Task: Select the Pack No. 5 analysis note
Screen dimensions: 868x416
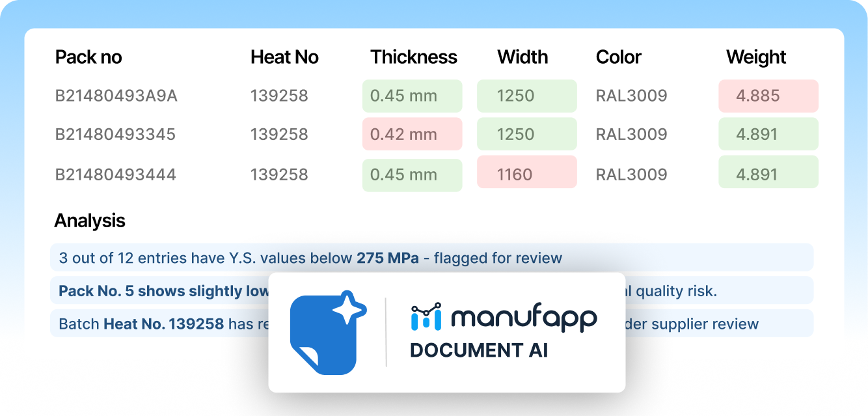Action: pyautogui.click(x=163, y=291)
